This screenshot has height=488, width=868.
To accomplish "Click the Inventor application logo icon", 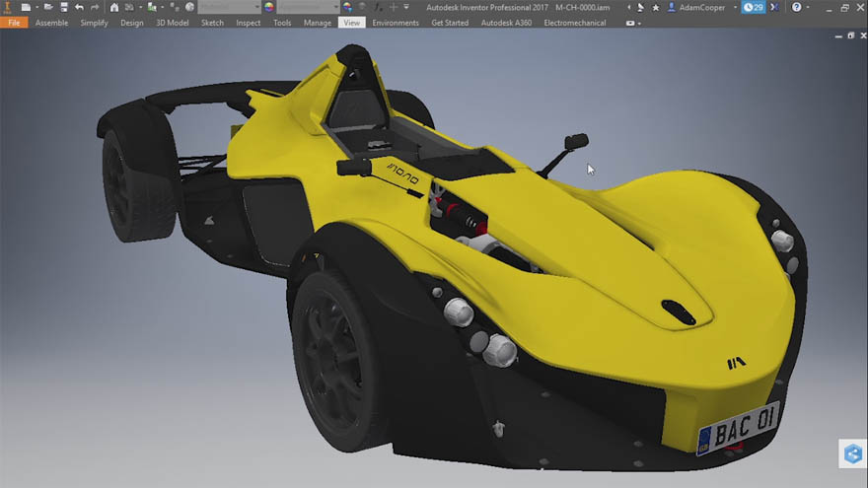I will (x=7, y=7).
